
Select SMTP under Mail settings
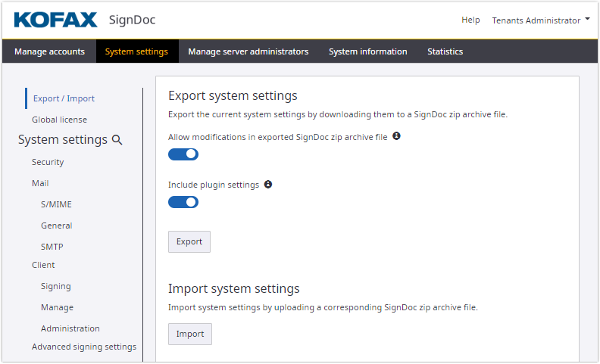52,247
